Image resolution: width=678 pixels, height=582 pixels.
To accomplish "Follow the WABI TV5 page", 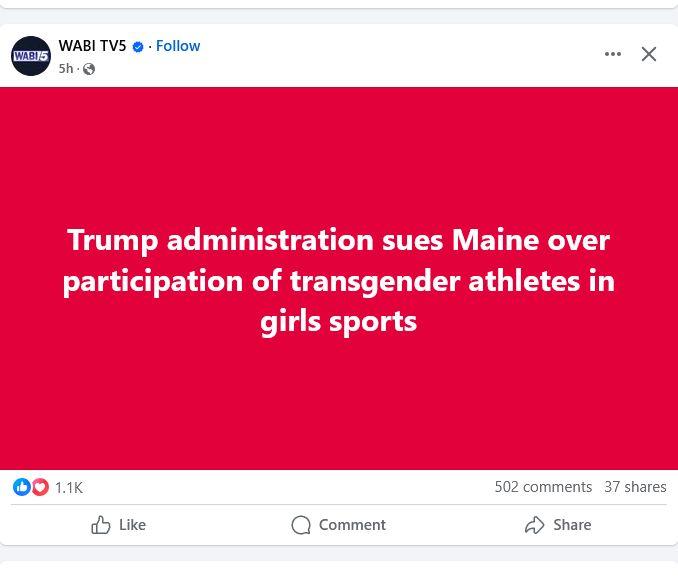I will pyautogui.click(x=178, y=46).
